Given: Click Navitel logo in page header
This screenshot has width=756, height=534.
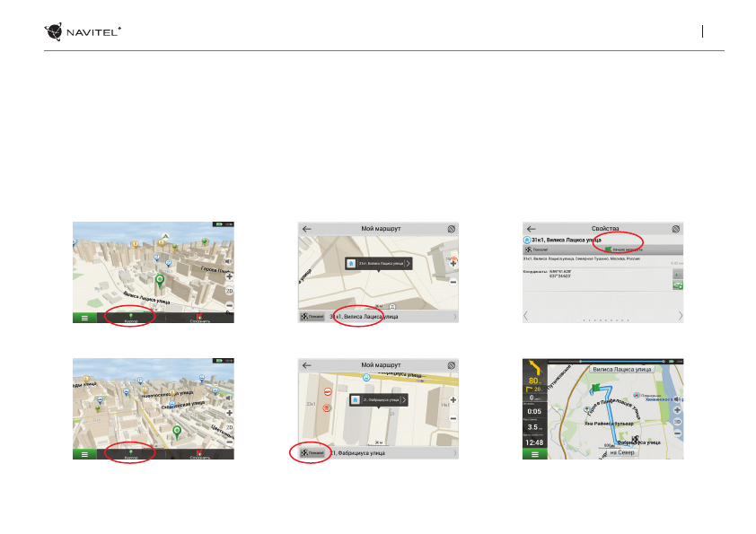Looking at the screenshot, I should pos(83,31).
